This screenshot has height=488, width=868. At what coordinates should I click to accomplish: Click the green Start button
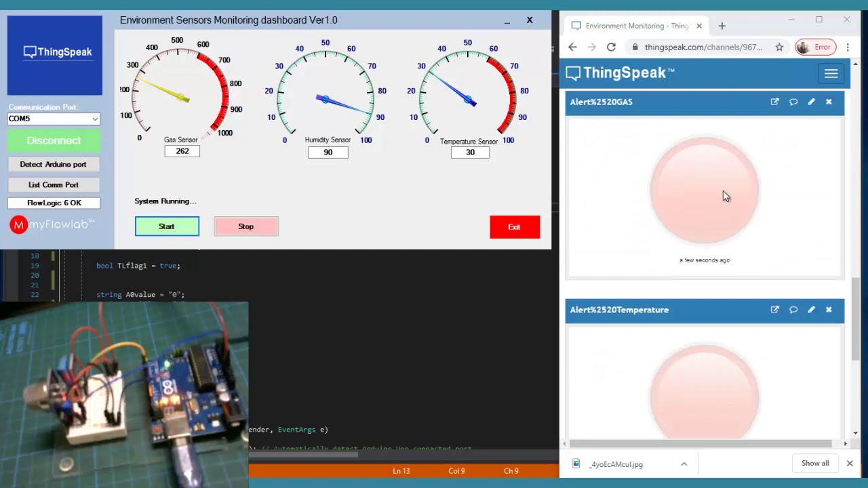pyautogui.click(x=167, y=226)
